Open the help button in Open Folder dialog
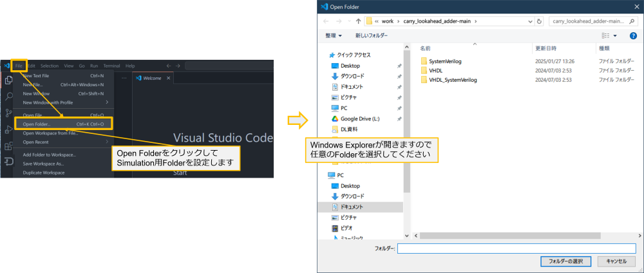644x273 pixels. pyautogui.click(x=633, y=35)
